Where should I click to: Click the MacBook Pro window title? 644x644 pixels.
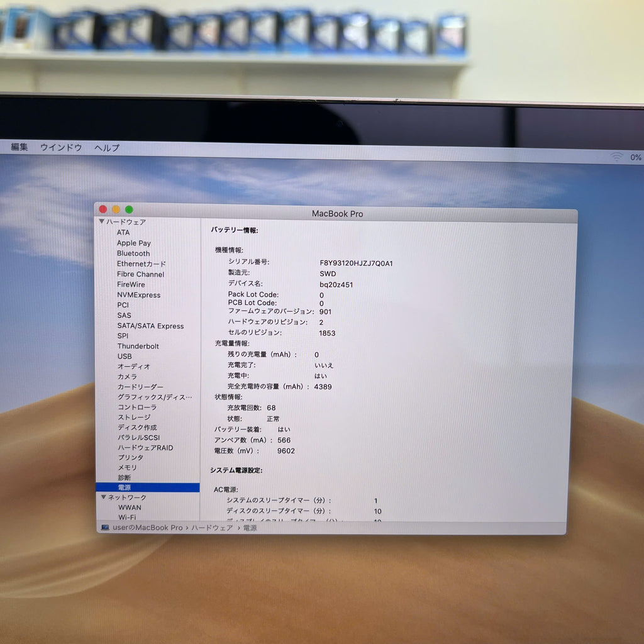coord(337,214)
